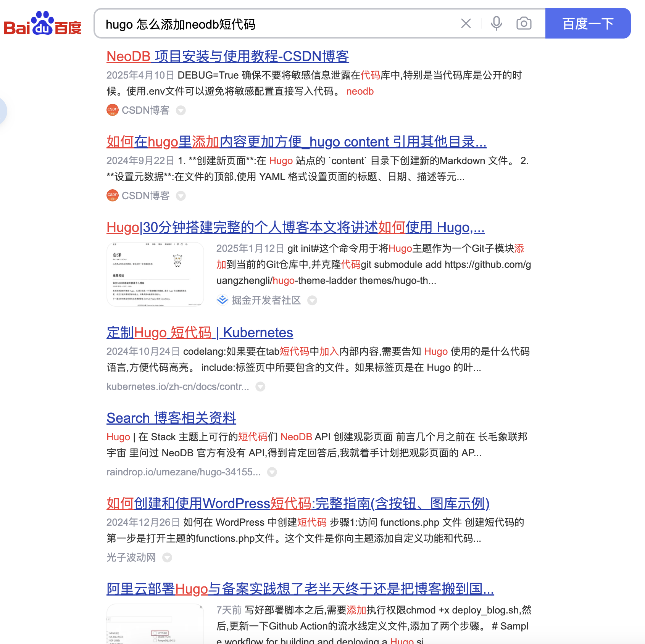Click CSDN icon under NeoDB result
The height and width of the screenshot is (644, 645).
113,110
